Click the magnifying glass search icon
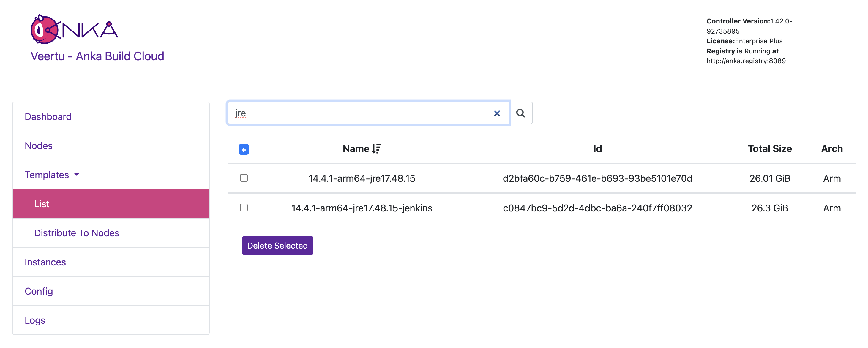 point(521,113)
